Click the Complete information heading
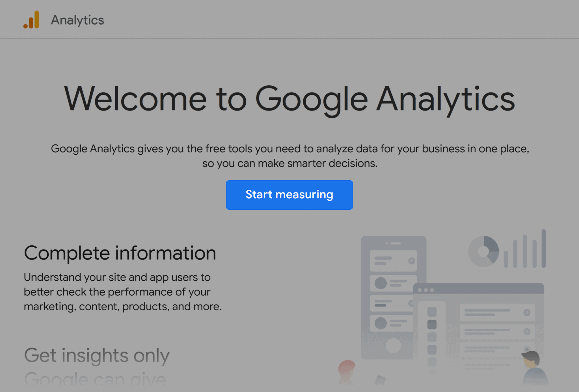Image resolution: width=579 pixels, height=392 pixels. (120, 252)
